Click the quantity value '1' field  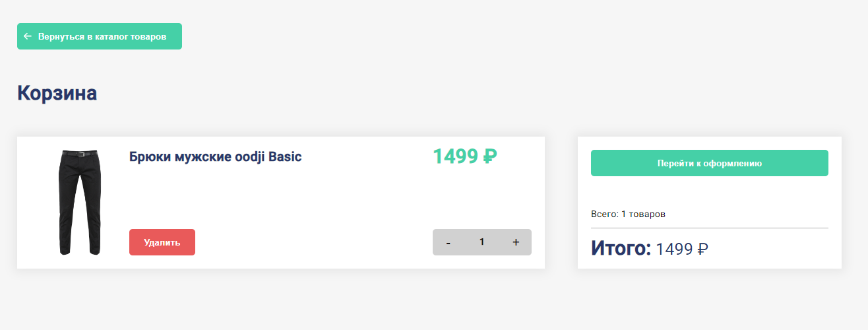tap(482, 242)
